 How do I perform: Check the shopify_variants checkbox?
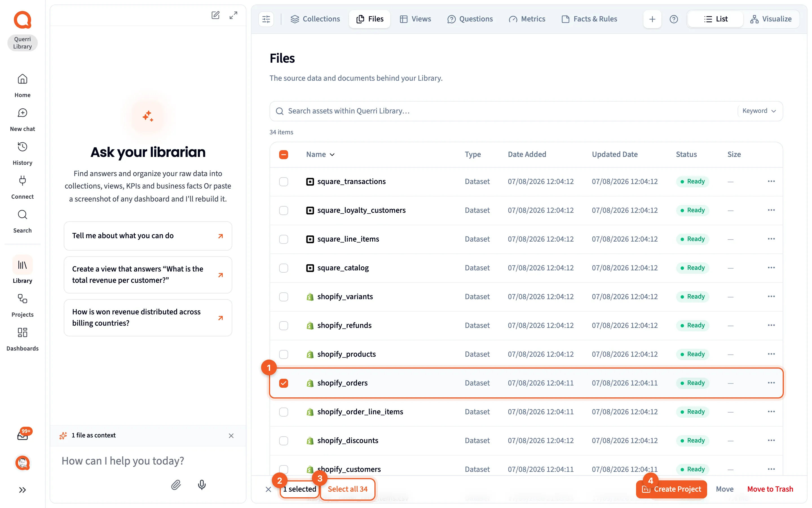(284, 297)
